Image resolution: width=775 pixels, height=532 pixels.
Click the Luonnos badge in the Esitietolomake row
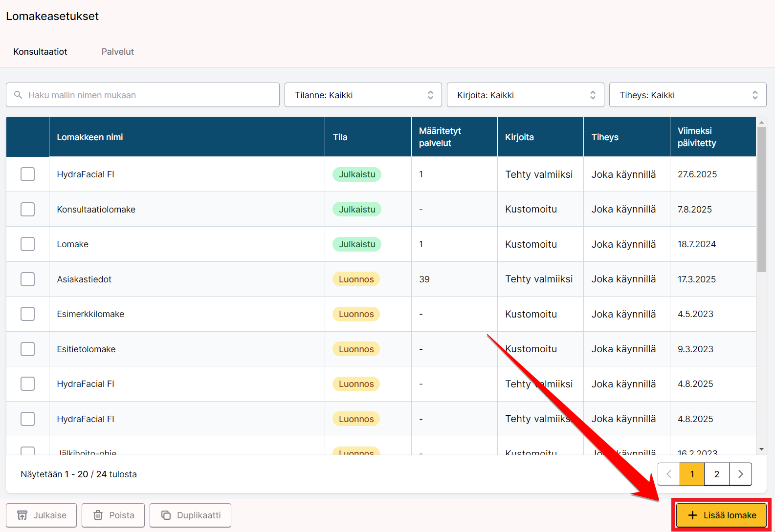point(356,349)
